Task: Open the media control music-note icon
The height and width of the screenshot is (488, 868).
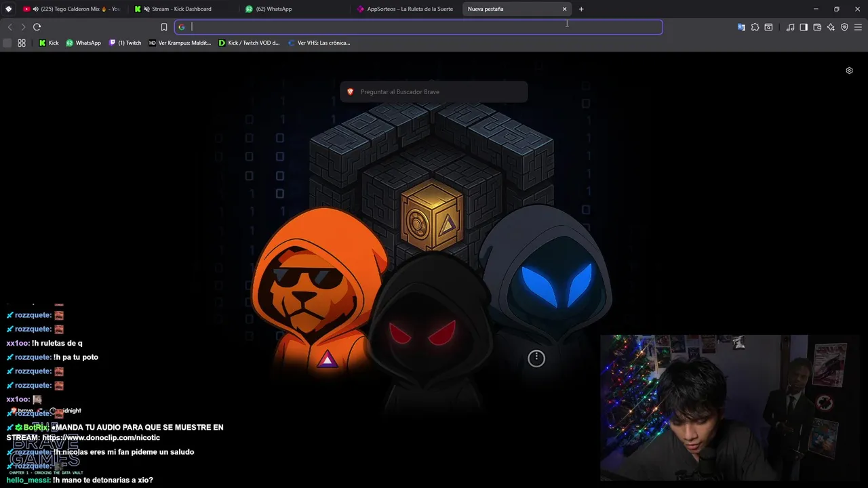Action: [790, 27]
